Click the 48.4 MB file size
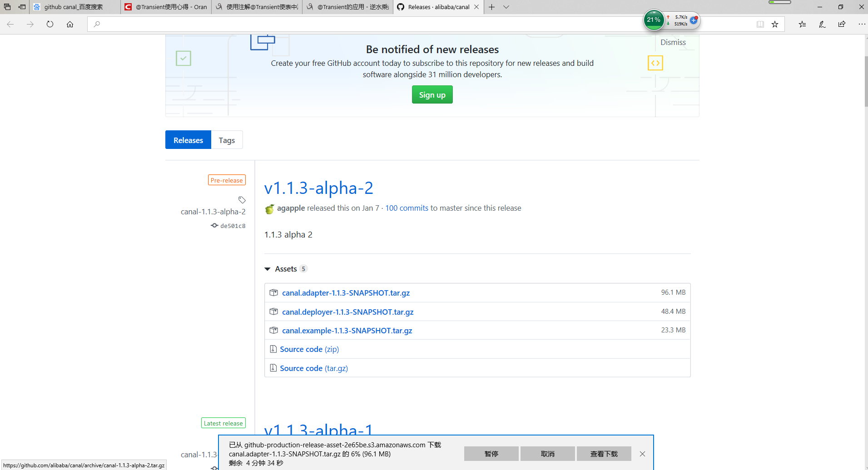The width and height of the screenshot is (868, 470). tap(673, 312)
